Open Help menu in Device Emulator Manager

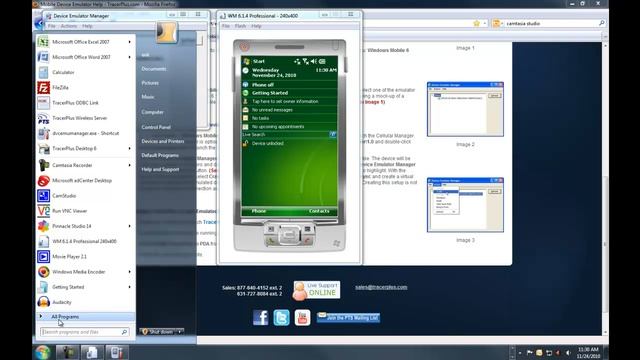87,26
